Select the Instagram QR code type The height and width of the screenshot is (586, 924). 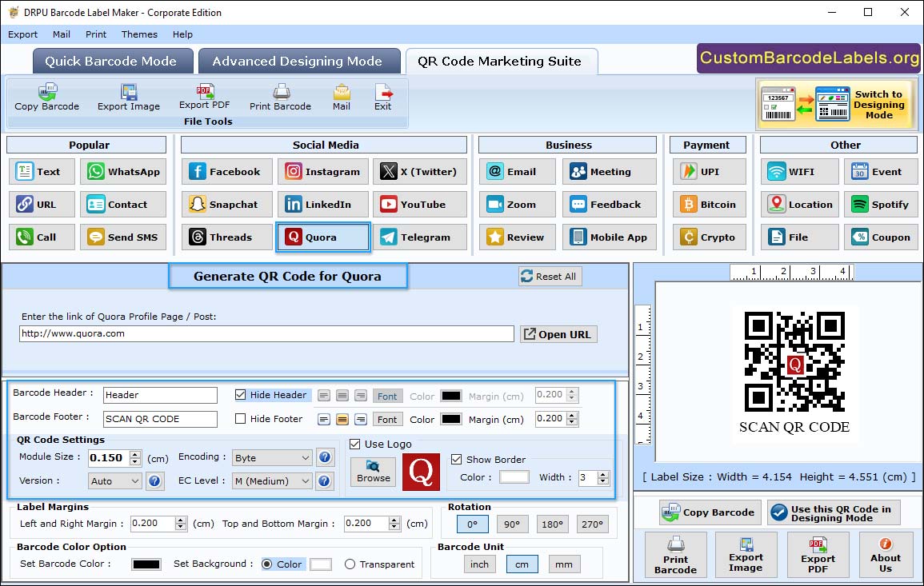tap(323, 171)
